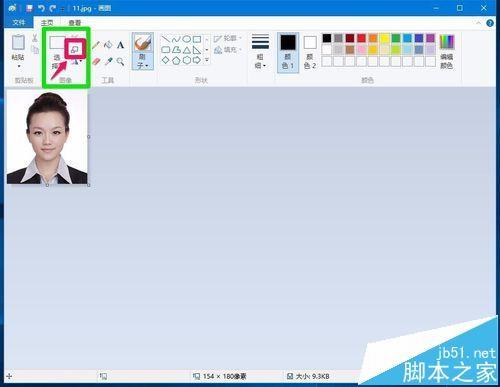Click the 154 × 180像素 dimensions text

click(224, 376)
